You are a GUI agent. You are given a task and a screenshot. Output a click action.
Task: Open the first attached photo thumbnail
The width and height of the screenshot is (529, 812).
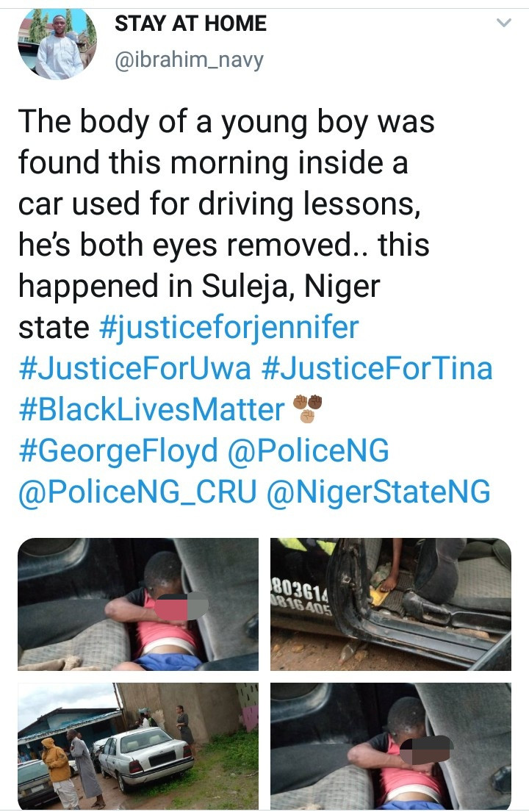coord(138,604)
